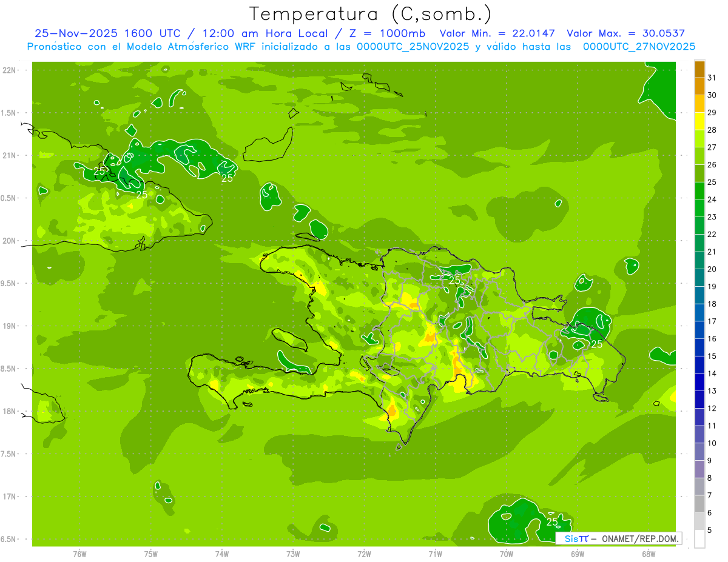Select the 'Valor Min. = 22.0147' readout
Viewport: 728px width, 562px height.
pos(499,33)
